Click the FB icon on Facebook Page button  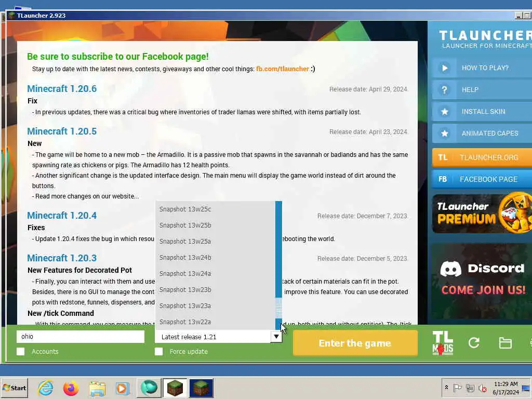click(x=443, y=179)
